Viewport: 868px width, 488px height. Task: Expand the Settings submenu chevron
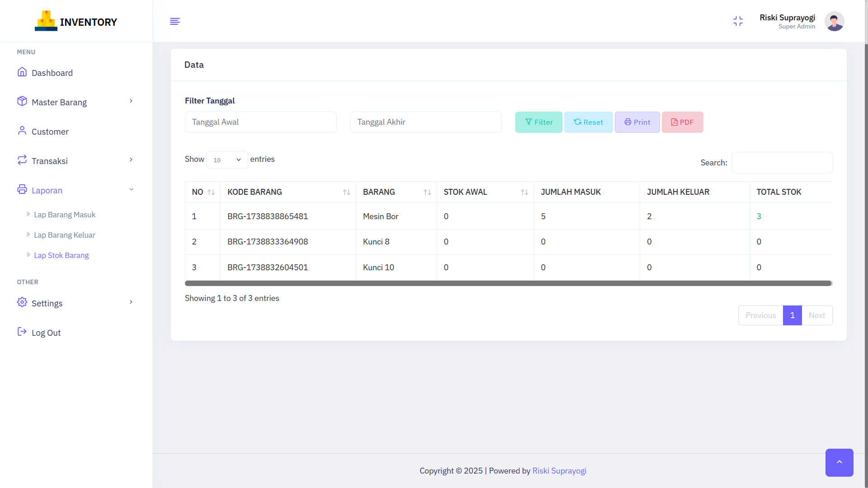pyautogui.click(x=131, y=302)
